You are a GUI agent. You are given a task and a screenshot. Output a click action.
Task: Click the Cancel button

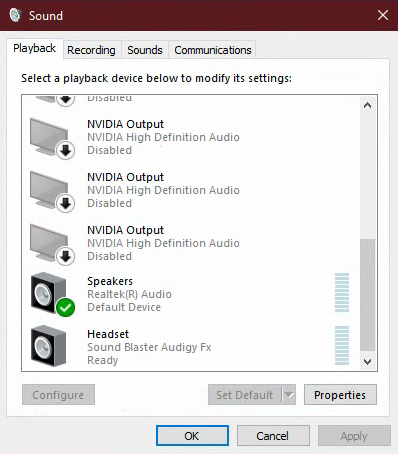click(273, 436)
